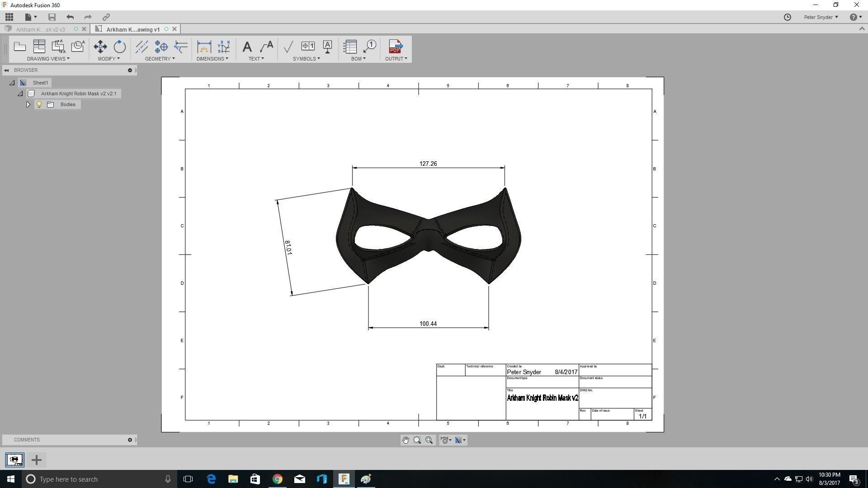Screen dimensions: 868x488
Task: Expand the Comments panel
Action: (130, 440)
